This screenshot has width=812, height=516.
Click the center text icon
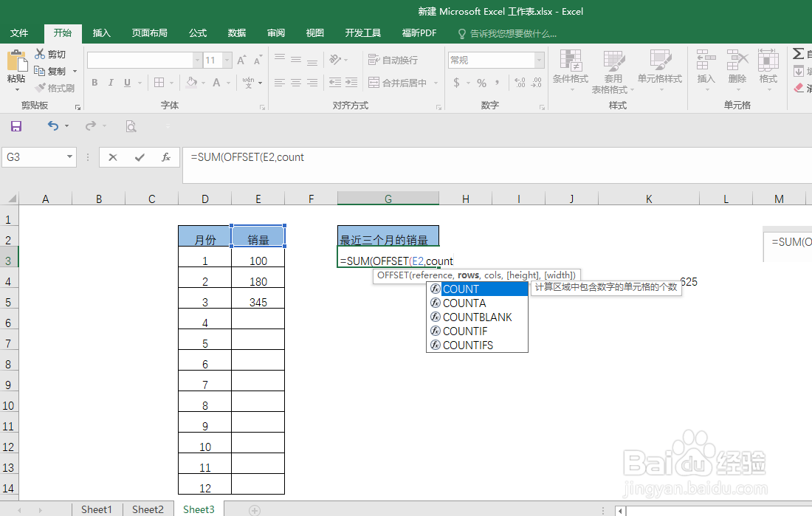(296, 83)
